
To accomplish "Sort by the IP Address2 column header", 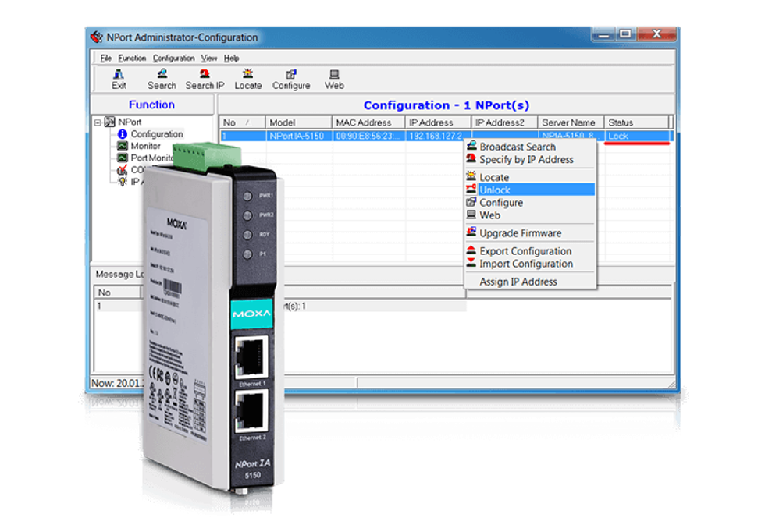I will [x=504, y=122].
